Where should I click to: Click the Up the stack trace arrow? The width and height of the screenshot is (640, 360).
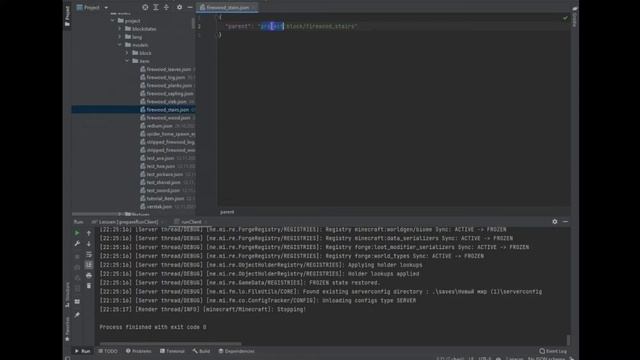coord(89,233)
